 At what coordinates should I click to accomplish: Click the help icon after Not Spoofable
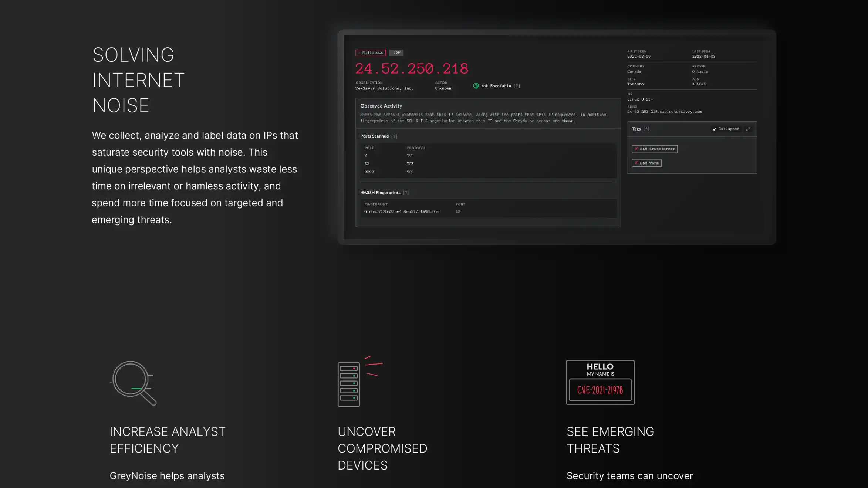click(x=517, y=86)
